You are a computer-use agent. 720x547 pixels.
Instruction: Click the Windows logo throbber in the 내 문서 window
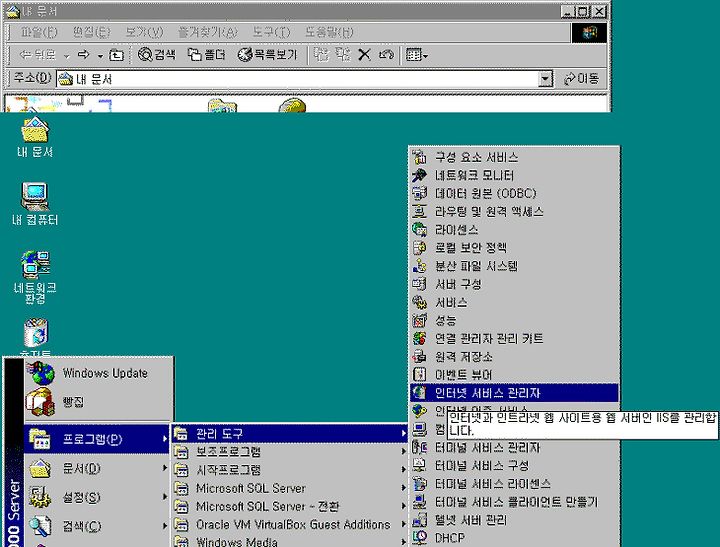(589, 33)
